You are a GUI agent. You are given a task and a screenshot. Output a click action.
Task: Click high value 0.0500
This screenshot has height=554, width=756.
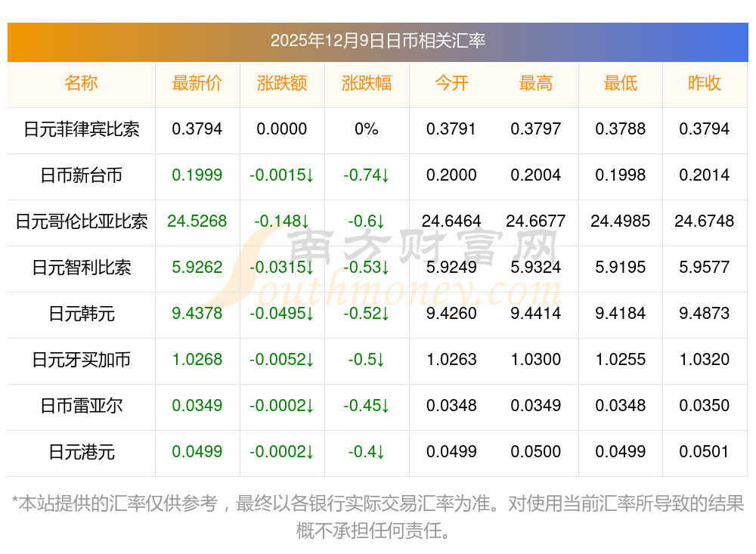(x=536, y=452)
